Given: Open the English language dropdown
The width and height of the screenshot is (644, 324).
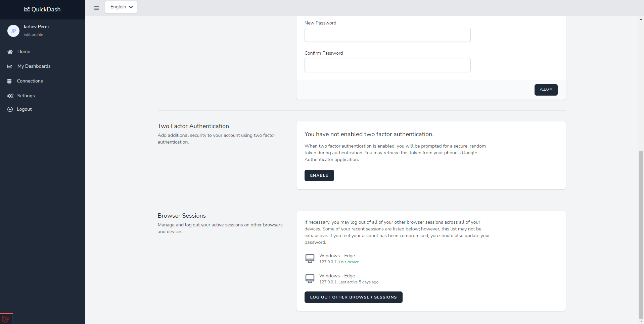Looking at the screenshot, I should click(121, 7).
